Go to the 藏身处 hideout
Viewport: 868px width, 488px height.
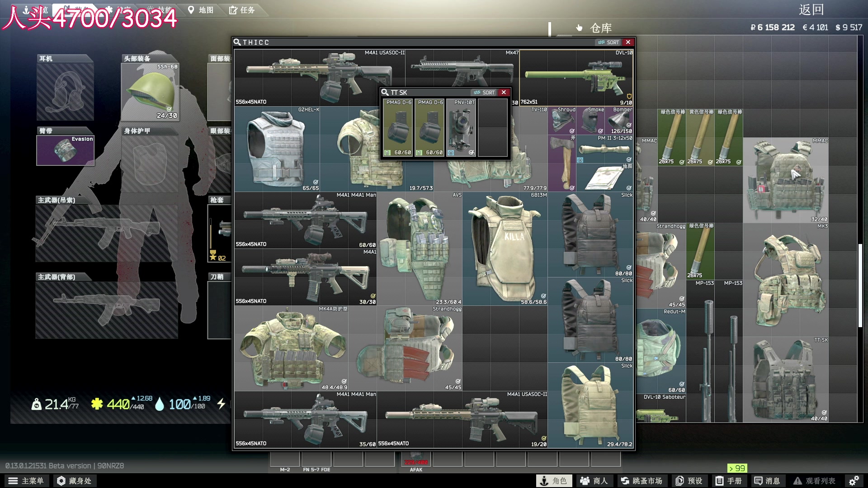[x=75, y=481]
